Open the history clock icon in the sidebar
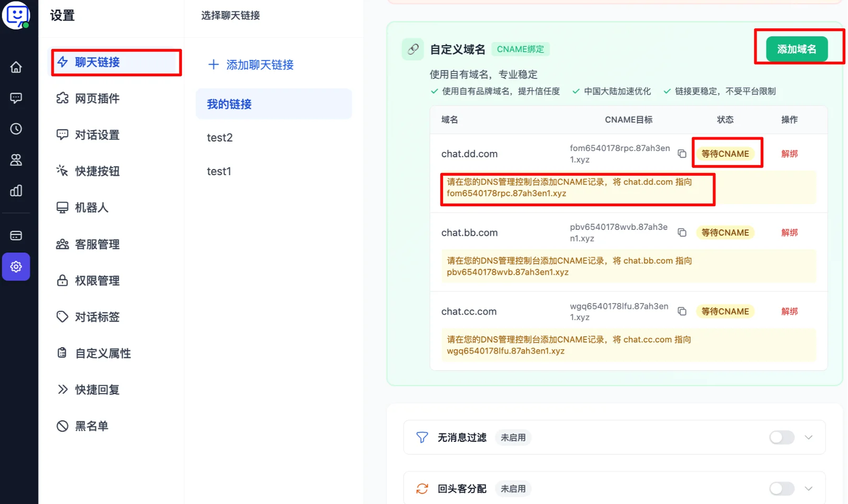The height and width of the screenshot is (504, 848). tap(16, 128)
